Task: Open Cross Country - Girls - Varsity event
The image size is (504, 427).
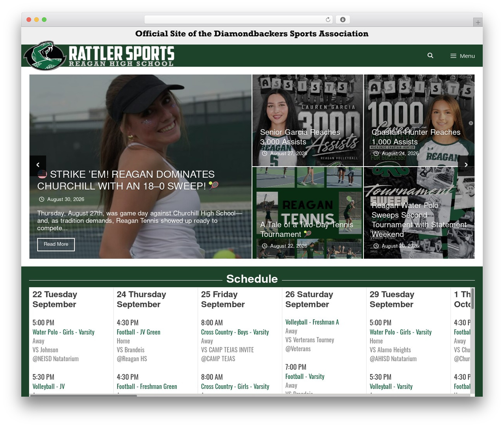Action: coord(235,386)
